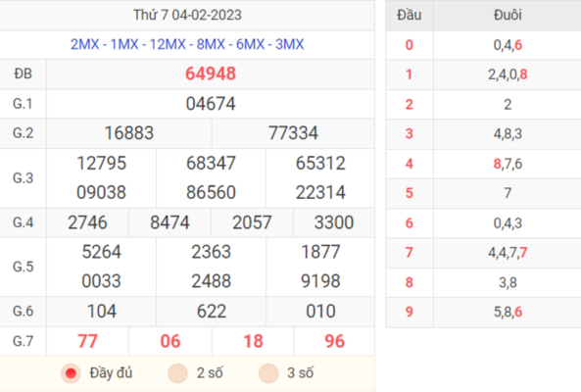Click the G.5 number 2488
581x392 pixels.
211,281
